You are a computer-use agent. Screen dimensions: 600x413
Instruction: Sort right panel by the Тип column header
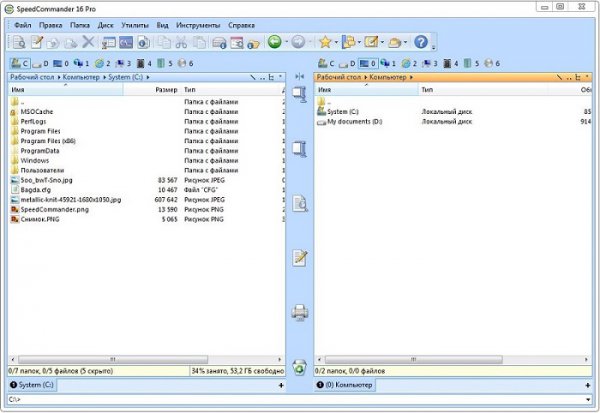click(x=483, y=90)
